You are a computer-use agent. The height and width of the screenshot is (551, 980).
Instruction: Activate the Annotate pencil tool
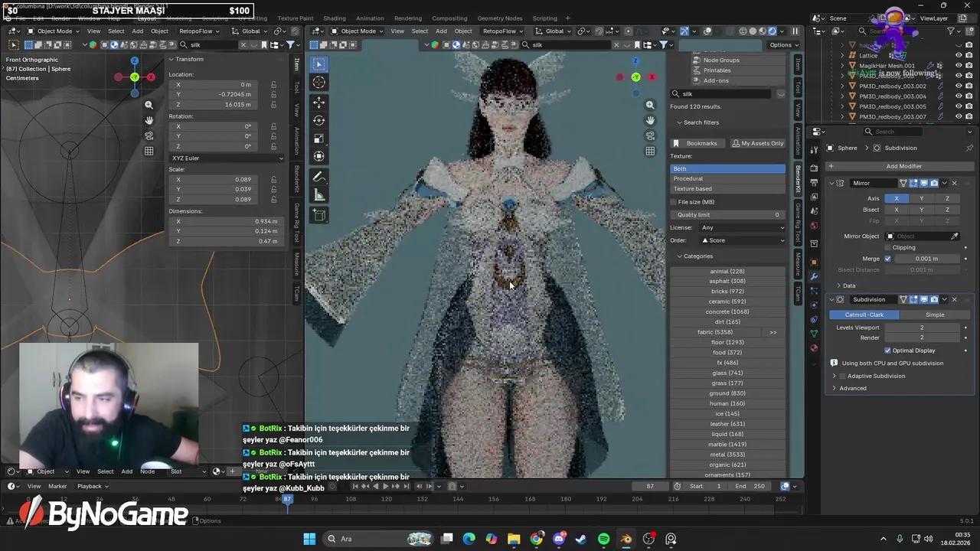319,177
